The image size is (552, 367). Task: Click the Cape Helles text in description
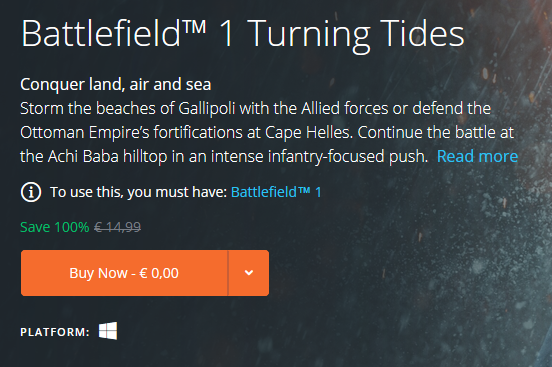(x=308, y=133)
